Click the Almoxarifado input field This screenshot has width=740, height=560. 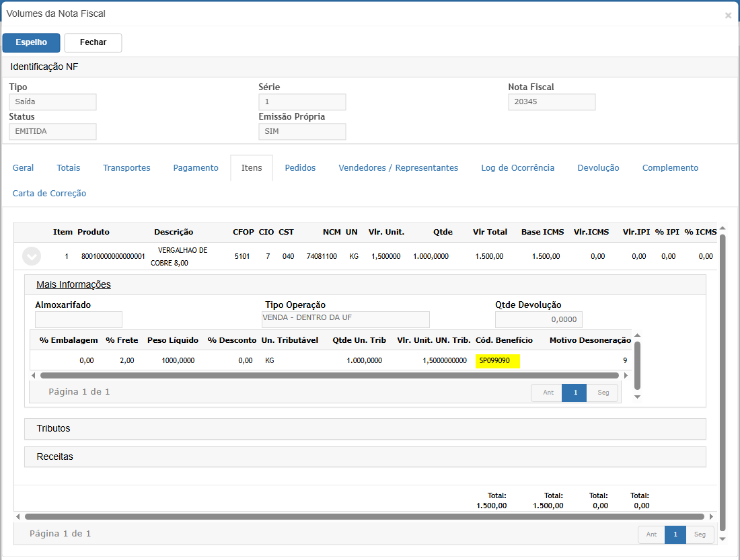pos(79,319)
